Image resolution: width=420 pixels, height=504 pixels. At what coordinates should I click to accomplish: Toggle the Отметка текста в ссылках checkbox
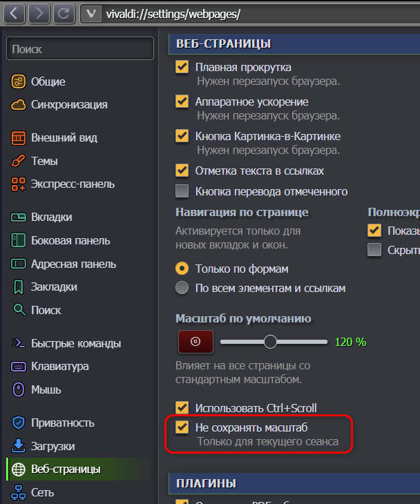coord(182,171)
